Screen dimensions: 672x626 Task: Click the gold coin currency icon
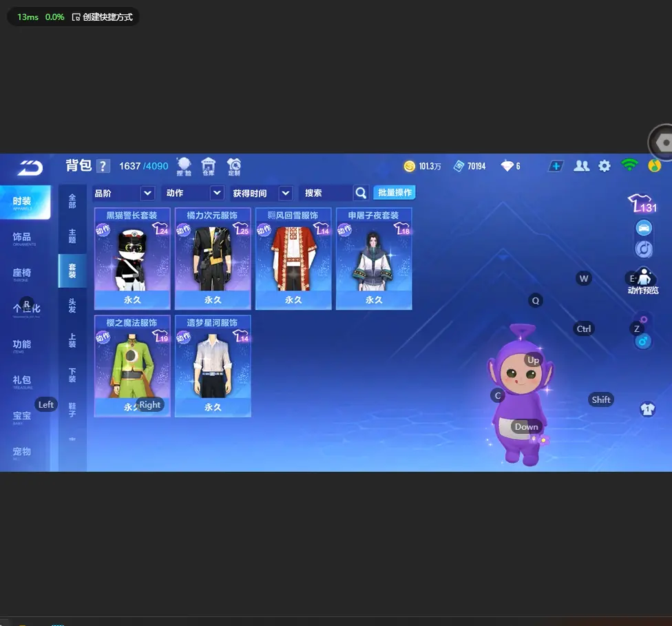[409, 166]
